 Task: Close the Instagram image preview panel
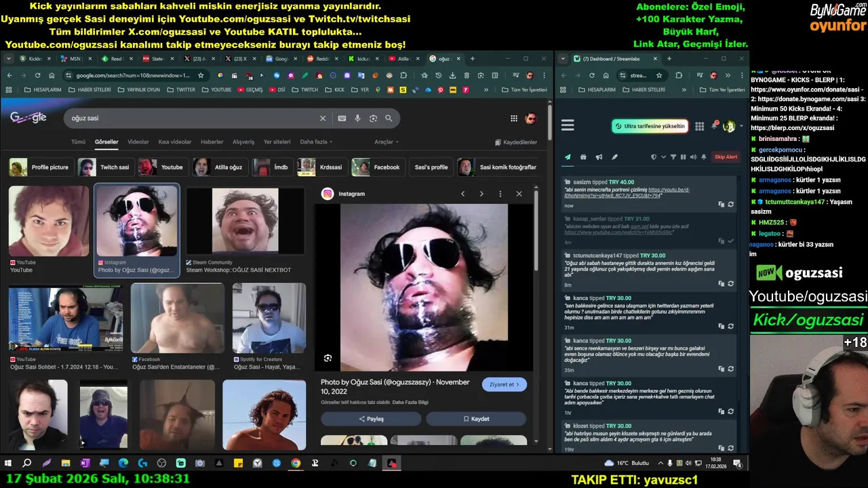tap(519, 194)
